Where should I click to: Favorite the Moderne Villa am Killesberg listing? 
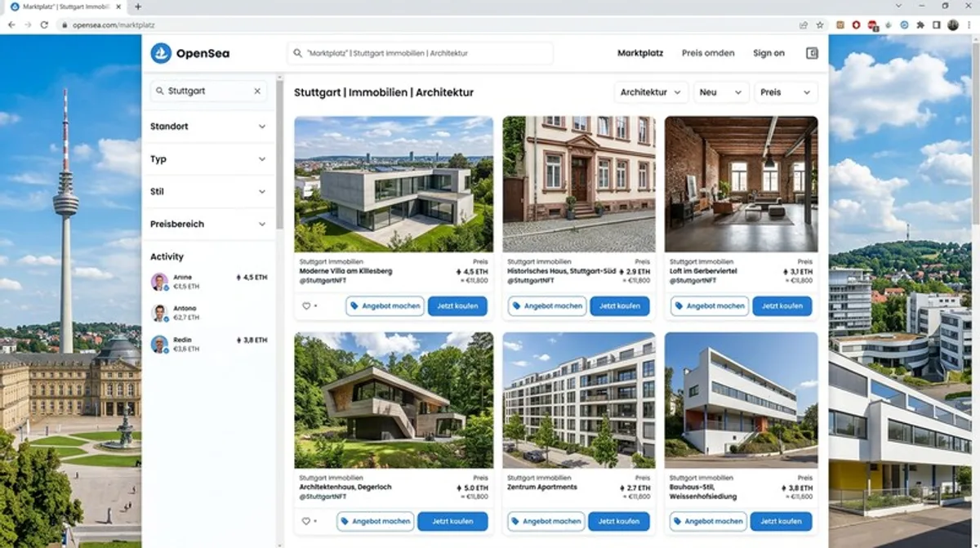pos(307,306)
